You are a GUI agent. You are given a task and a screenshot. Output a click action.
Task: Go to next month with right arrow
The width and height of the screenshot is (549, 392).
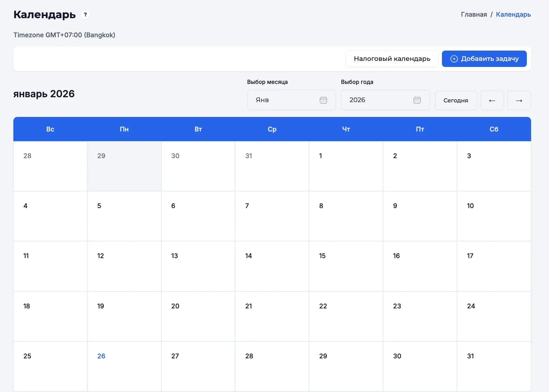tap(519, 100)
